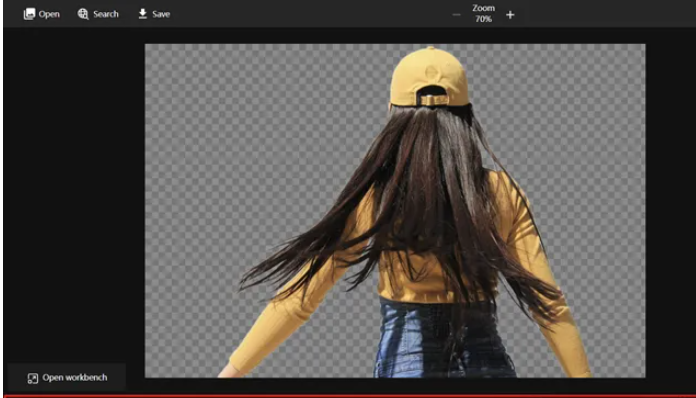Zoom in with the plus button
This screenshot has width=696, height=398.
(x=510, y=15)
